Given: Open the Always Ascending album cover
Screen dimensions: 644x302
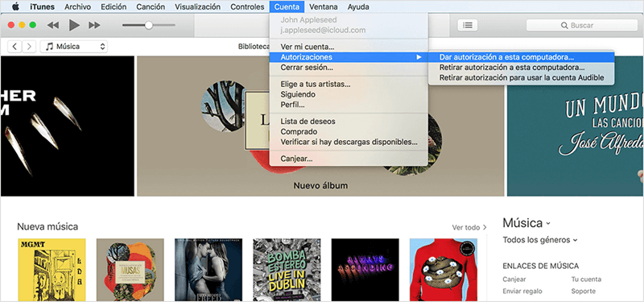Looking at the screenshot, I should click(365, 270).
